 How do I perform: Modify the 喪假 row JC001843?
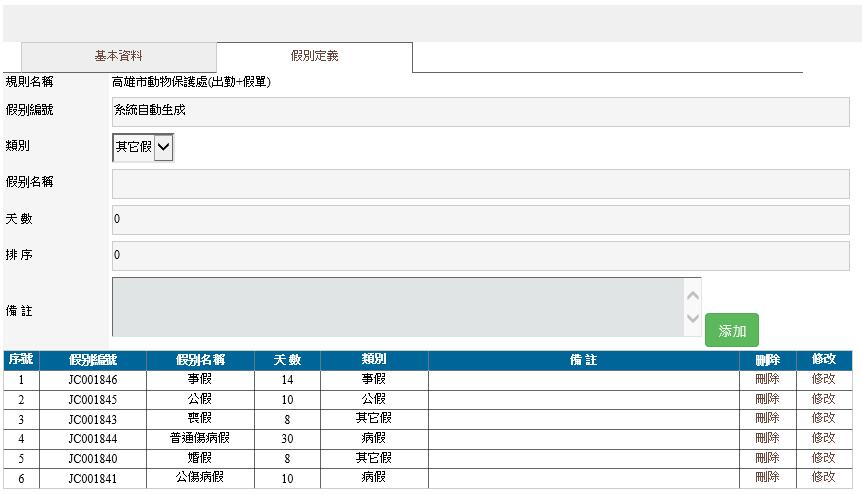click(x=823, y=418)
